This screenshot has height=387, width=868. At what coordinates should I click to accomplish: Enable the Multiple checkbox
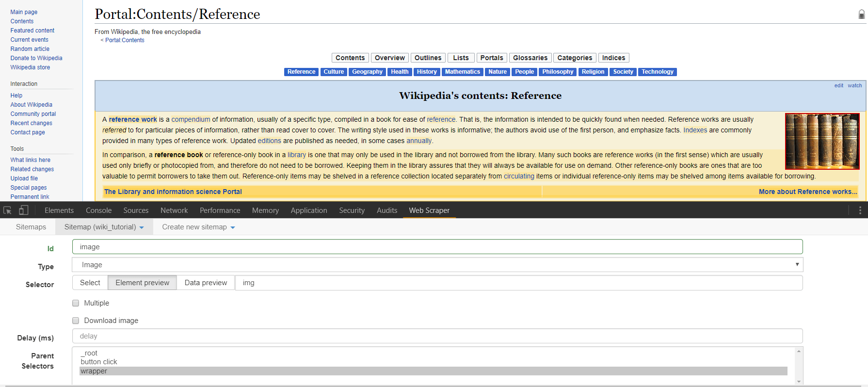pyautogui.click(x=76, y=303)
